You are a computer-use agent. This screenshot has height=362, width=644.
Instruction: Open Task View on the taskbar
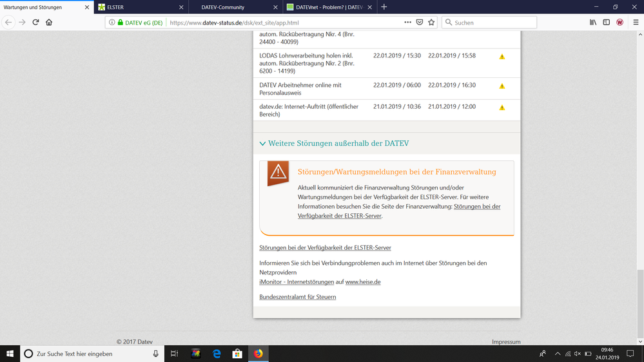click(x=174, y=354)
